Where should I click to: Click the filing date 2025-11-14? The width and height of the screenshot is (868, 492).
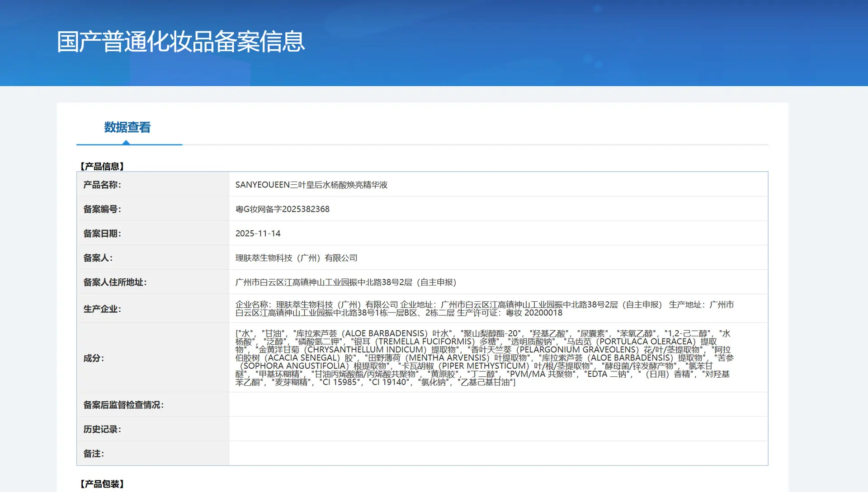(x=258, y=234)
